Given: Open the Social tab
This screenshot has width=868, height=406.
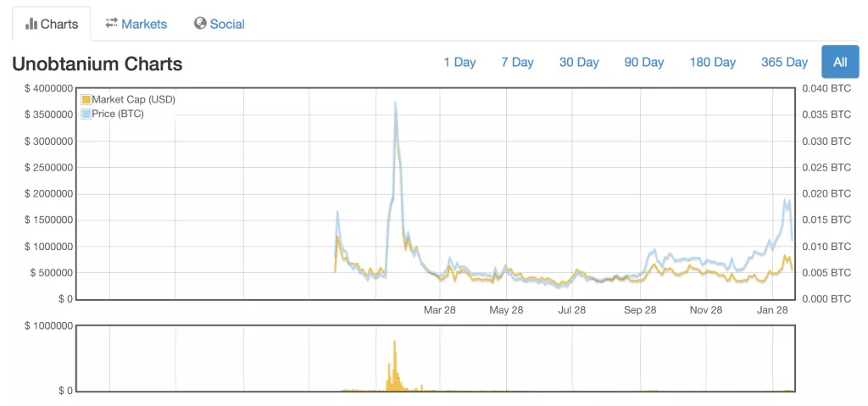Looking at the screenshot, I should pyautogui.click(x=226, y=24).
